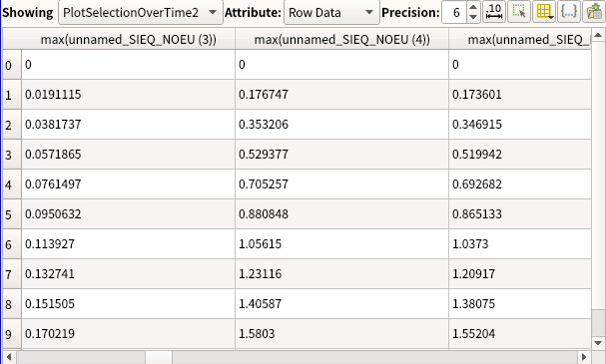Increase precision with the up arrow
This screenshot has width=606, height=364.
[x=473, y=7]
